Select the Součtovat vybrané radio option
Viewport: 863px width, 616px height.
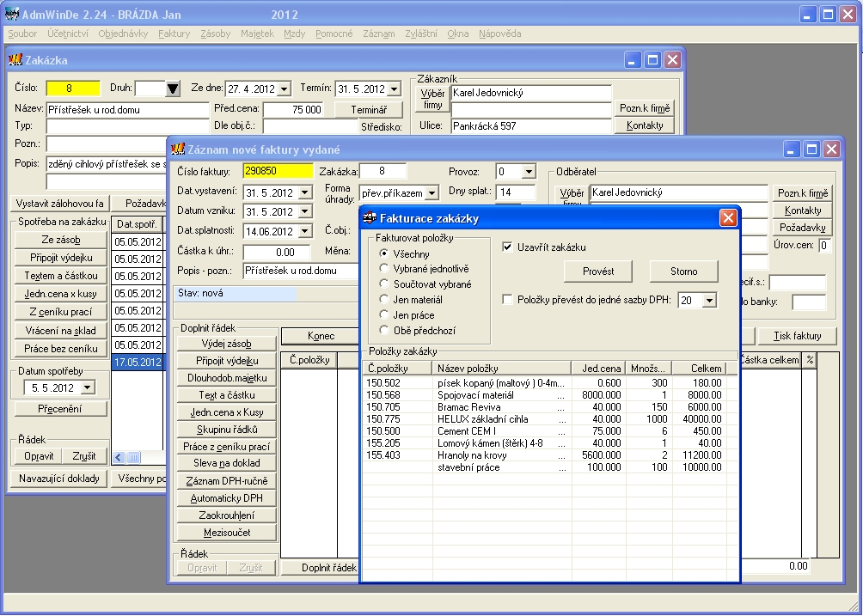point(384,284)
